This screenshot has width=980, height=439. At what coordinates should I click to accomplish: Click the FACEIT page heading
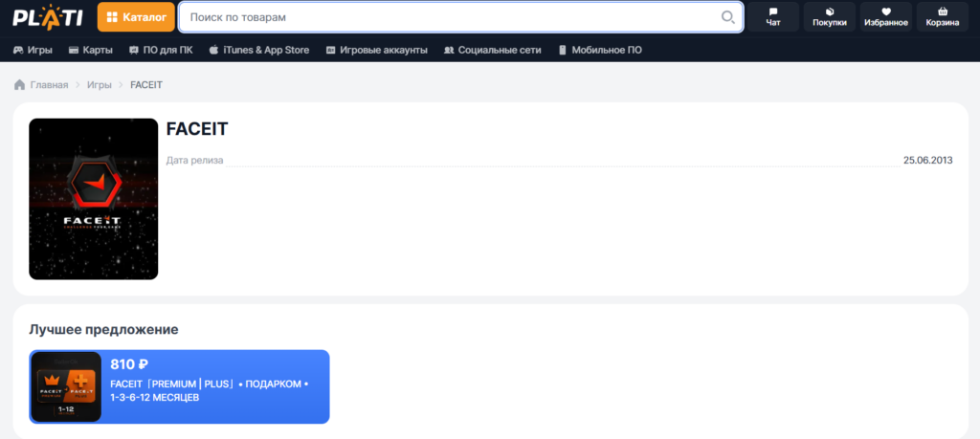coord(197,129)
